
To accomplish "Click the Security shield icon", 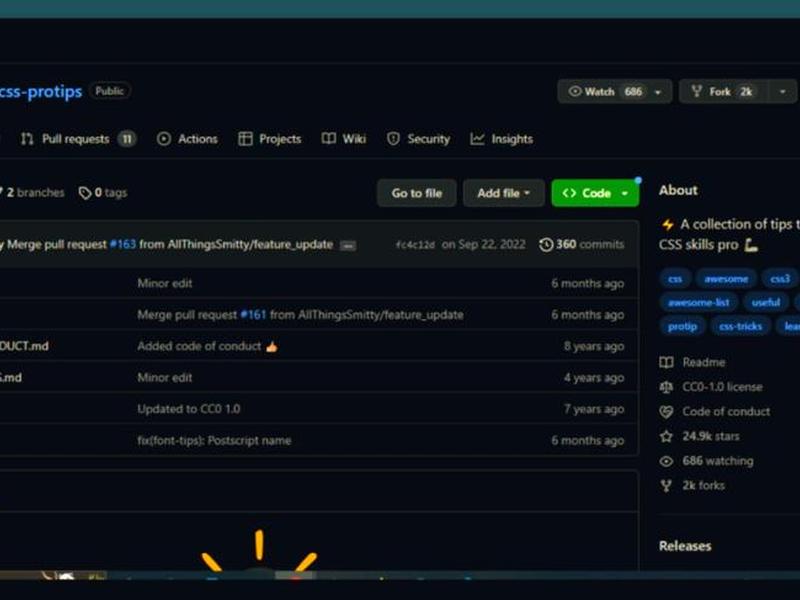I will click(393, 139).
